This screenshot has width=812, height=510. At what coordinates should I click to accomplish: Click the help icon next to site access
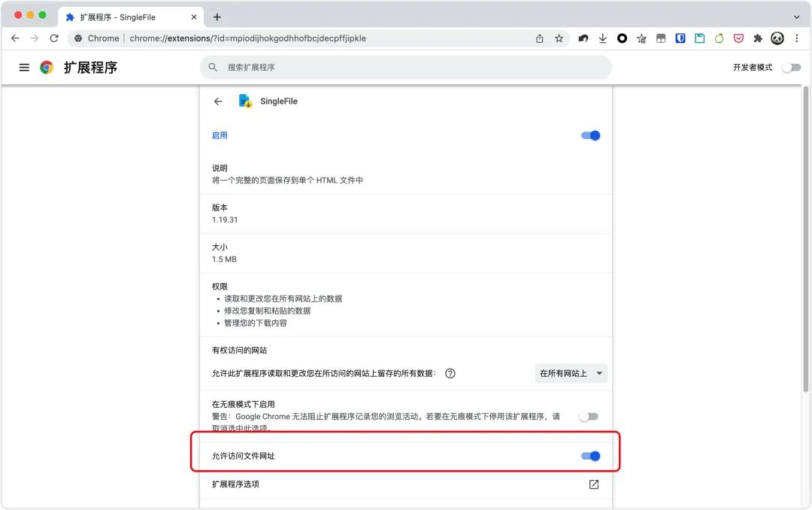tap(450, 374)
